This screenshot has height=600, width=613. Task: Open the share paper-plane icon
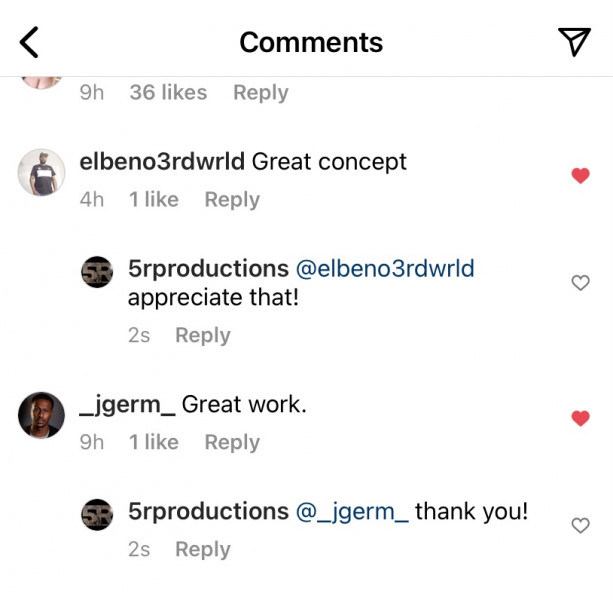coord(574,42)
